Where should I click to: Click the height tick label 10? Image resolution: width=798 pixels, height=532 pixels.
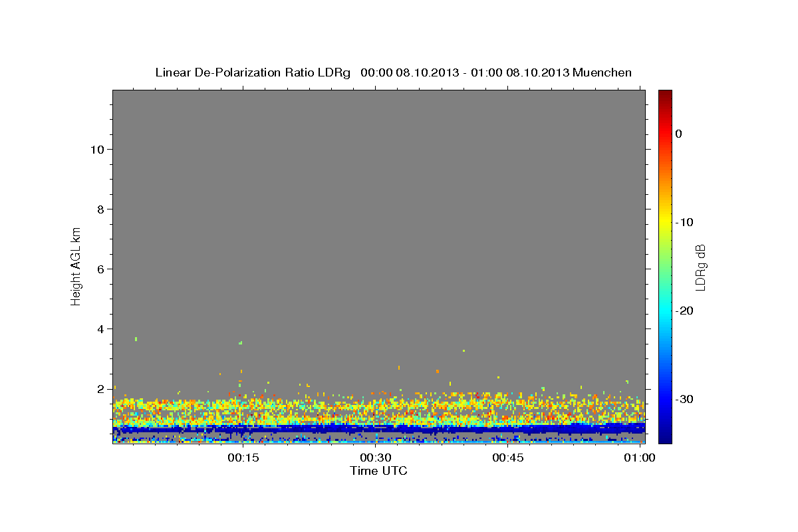pos(97,150)
